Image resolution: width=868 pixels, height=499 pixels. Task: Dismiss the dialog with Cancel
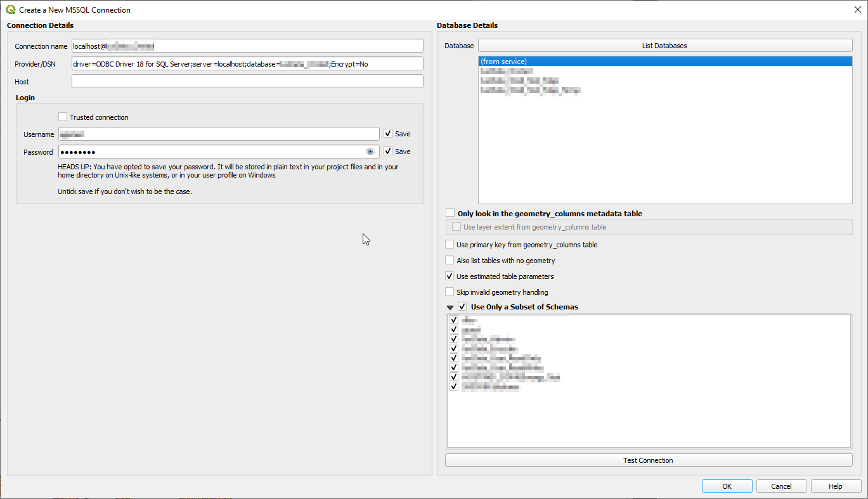[781, 486]
